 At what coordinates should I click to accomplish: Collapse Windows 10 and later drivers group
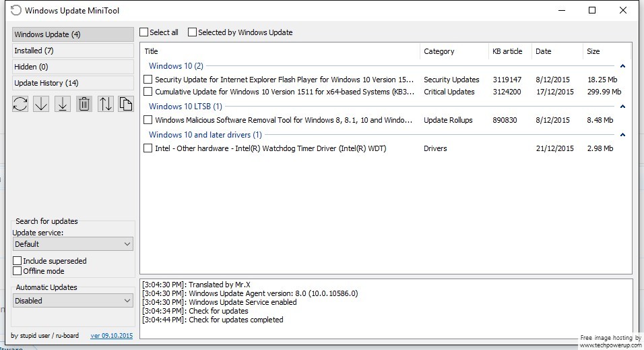(x=622, y=134)
